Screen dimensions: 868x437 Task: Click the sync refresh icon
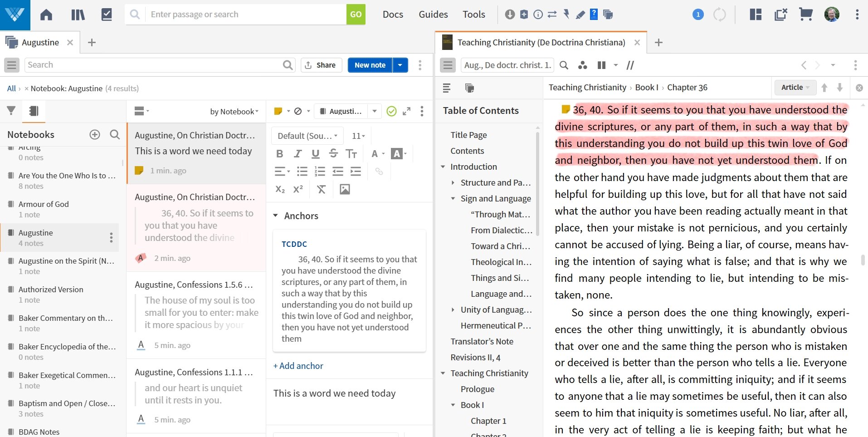720,15
